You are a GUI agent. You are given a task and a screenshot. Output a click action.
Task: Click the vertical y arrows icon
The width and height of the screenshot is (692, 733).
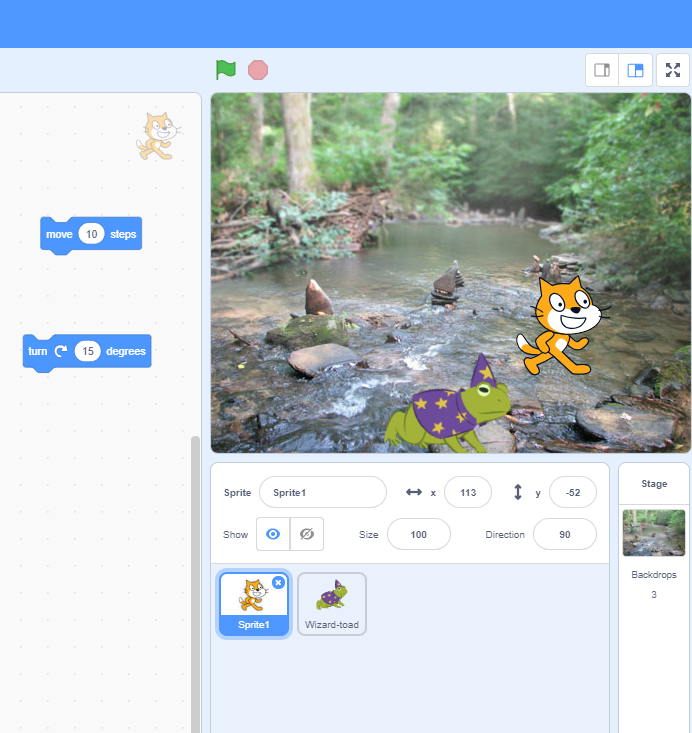(x=518, y=492)
